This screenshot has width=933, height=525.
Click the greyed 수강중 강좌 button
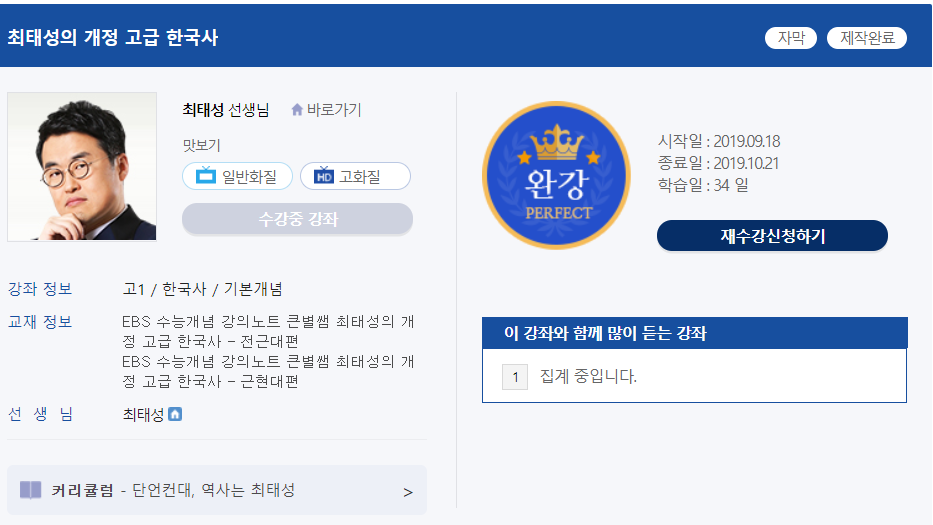pyautogui.click(x=298, y=219)
